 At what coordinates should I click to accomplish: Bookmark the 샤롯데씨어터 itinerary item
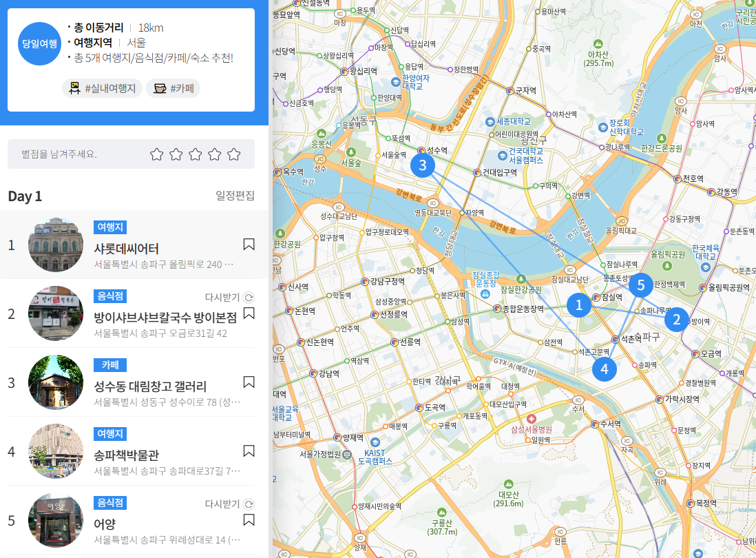click(x=249, y=245)
